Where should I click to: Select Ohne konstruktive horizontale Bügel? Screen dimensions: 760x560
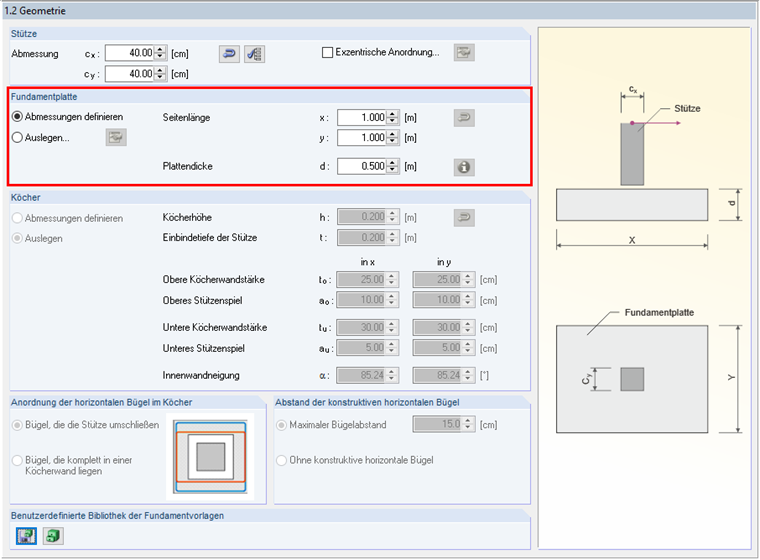coord(282,460)
